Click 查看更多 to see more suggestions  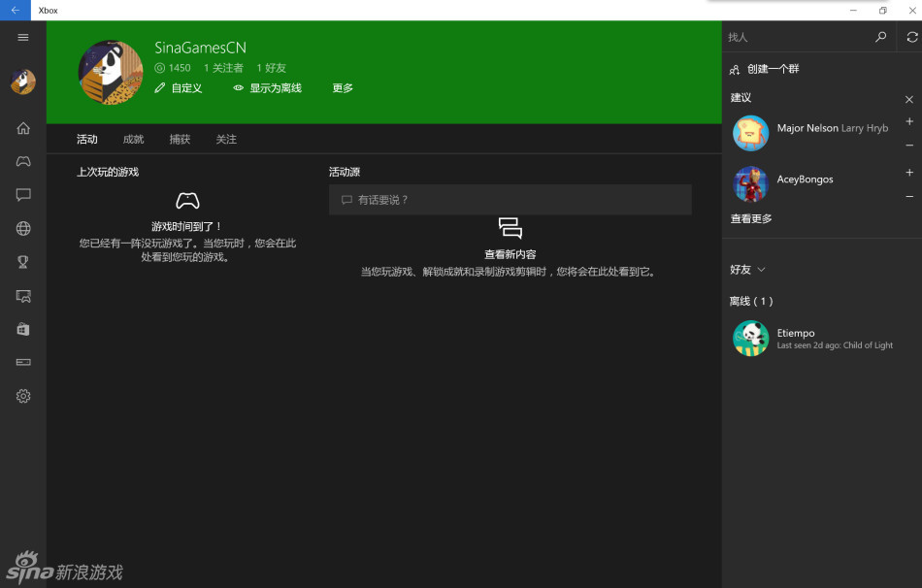tap(751, 219)
